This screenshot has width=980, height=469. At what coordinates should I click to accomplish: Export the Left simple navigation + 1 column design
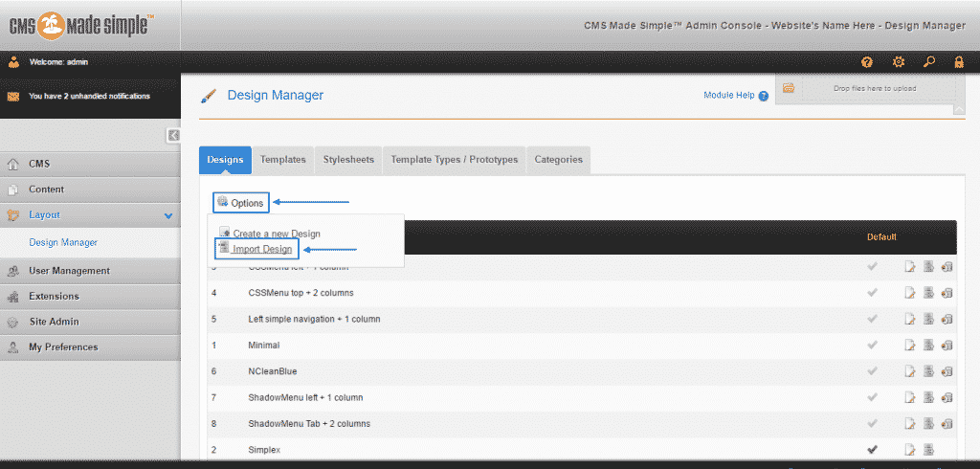tap(928, 319)
